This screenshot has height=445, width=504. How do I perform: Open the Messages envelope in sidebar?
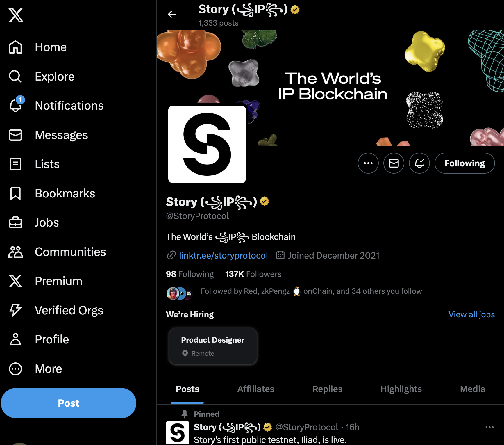15,135
